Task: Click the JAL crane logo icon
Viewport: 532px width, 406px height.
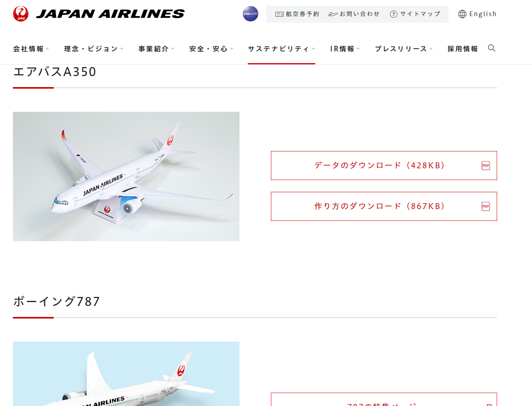Action: tap(21, 14)
